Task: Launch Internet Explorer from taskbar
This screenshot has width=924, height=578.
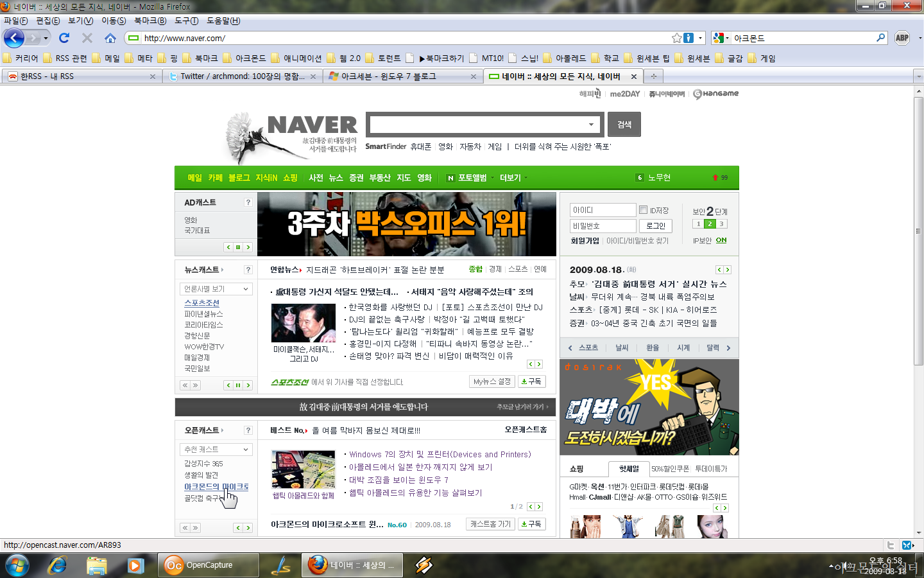Action: pos(58,565)
